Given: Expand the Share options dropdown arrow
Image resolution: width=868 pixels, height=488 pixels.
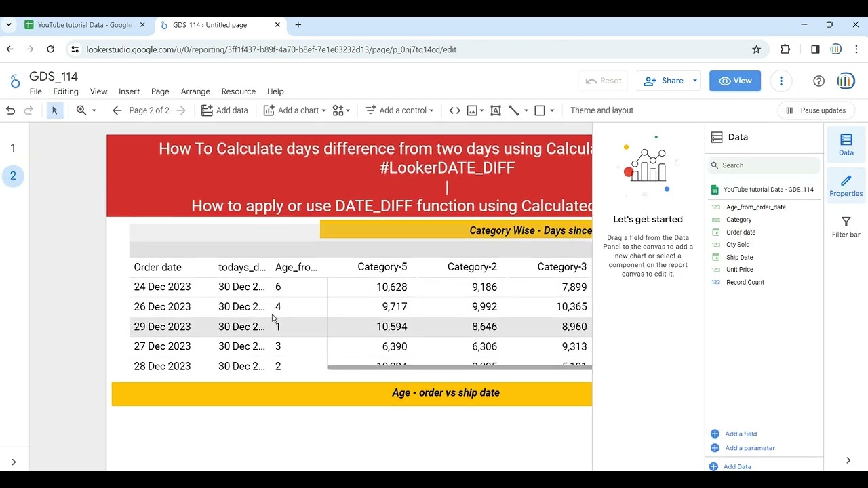Looking at the screenshot, I should tap(694, 81).
